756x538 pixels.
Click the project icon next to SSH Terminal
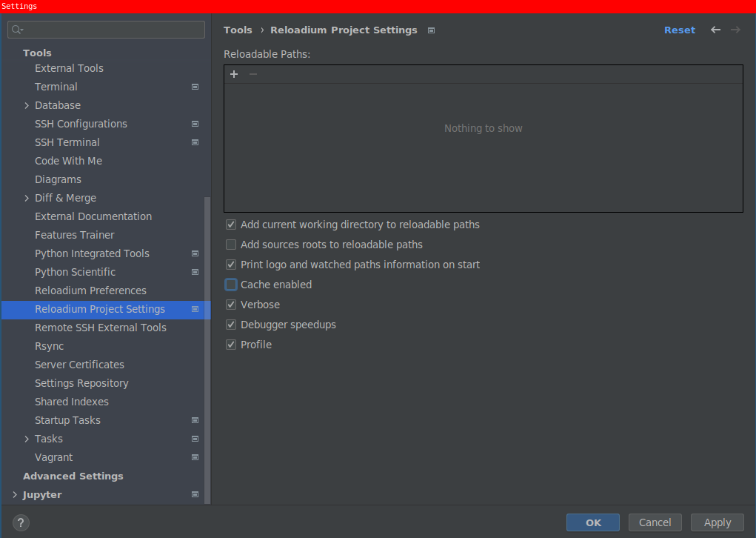coord(195,142)
